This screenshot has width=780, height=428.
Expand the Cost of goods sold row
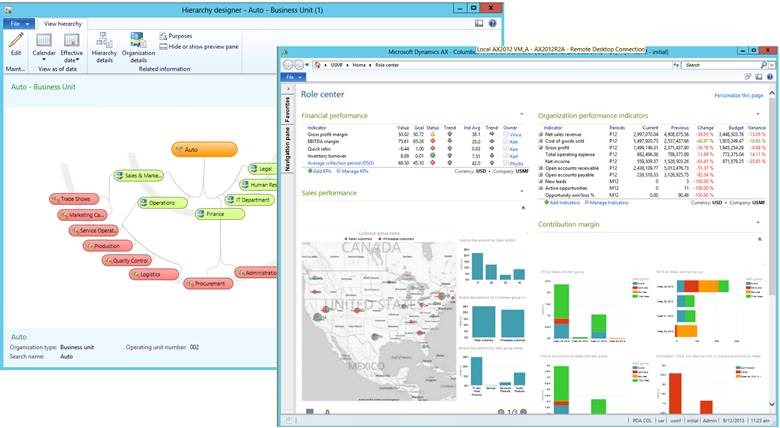[x=541, y=141]
